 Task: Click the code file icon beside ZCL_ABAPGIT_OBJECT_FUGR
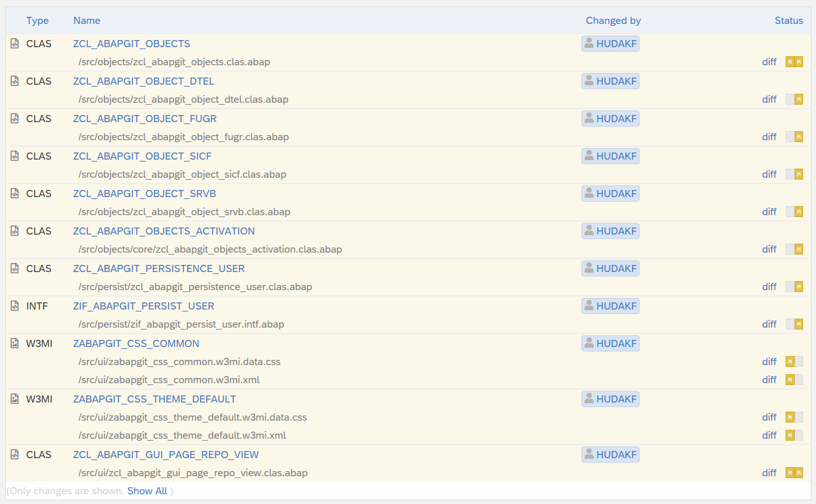pyautogui.click(x=15, y=118)
